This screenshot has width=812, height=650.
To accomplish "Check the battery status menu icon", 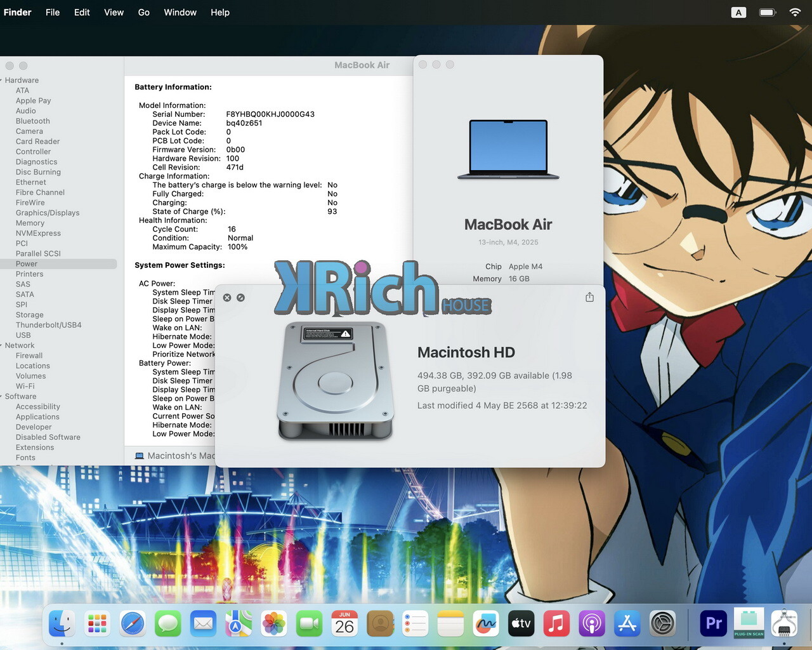I will point(768,12).
